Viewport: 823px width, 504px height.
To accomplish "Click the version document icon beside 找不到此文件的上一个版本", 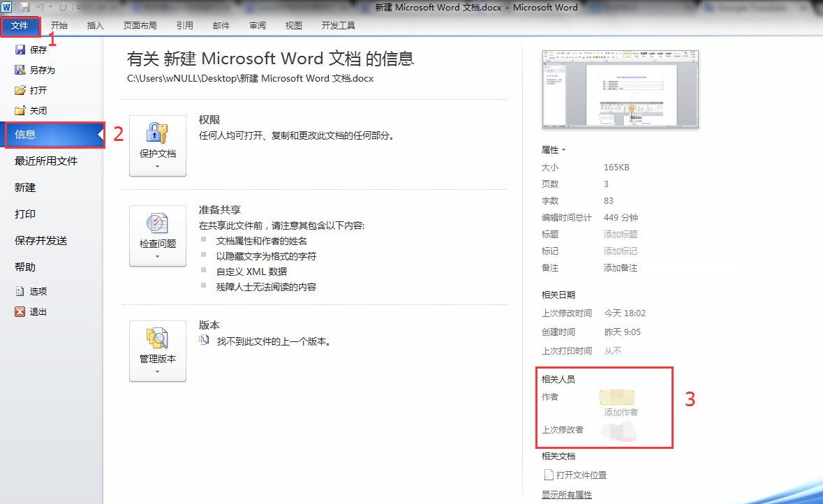I will (204, 341).
